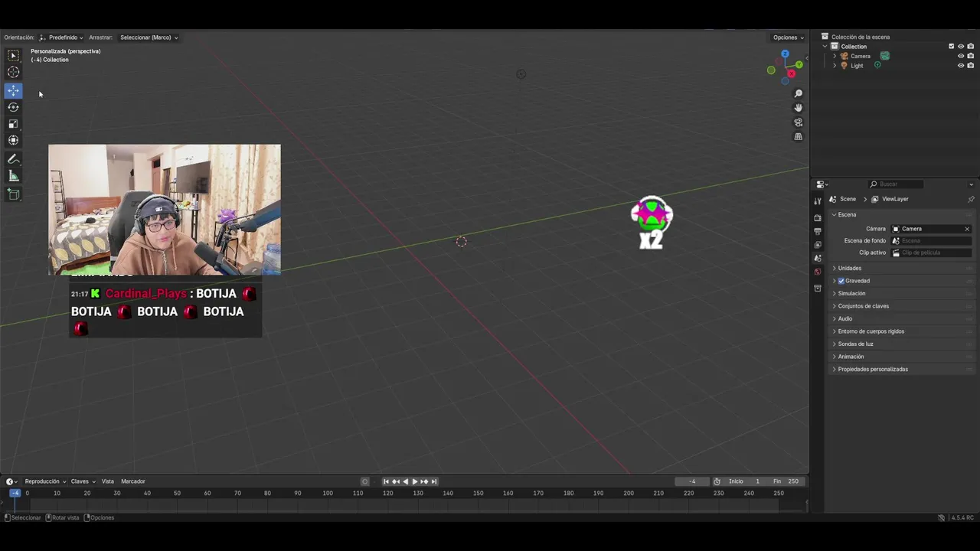Select the Measure ruler tool
980x551 pixels.
pos(13,176)
